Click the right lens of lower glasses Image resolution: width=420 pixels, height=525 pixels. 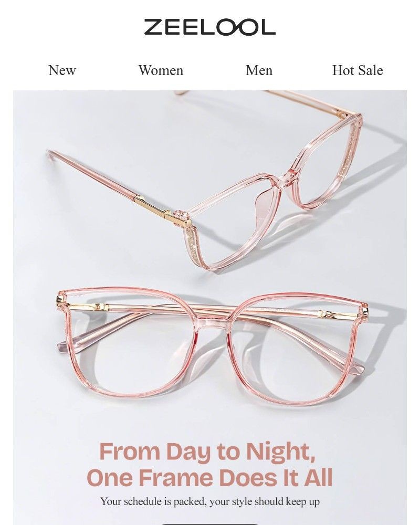(x=294, y=351)
